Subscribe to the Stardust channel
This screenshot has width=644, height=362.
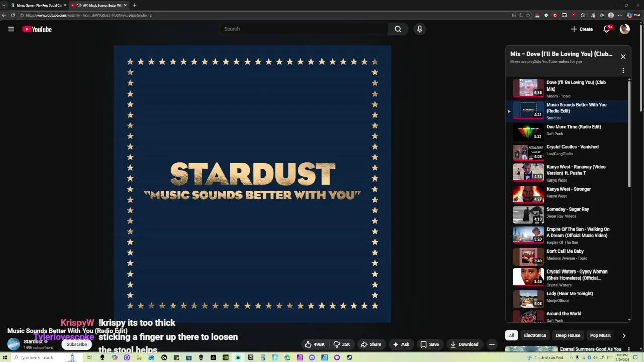[76, 345]
